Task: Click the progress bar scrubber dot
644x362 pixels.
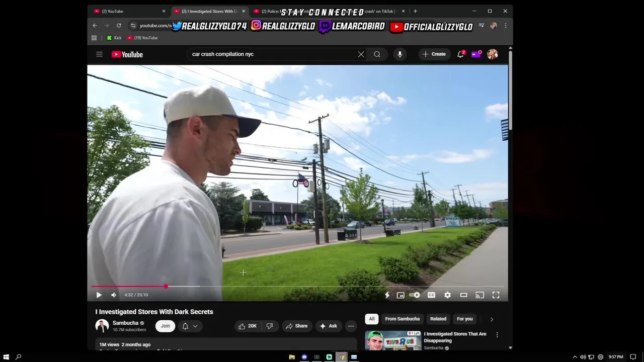Action: pos(166,287)
